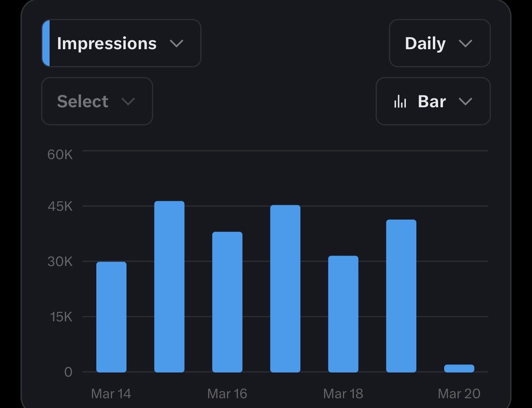This screenshot has width=532, height=408.
Task: Open the Impressions metric dropdown
Action: coord(121,43)
